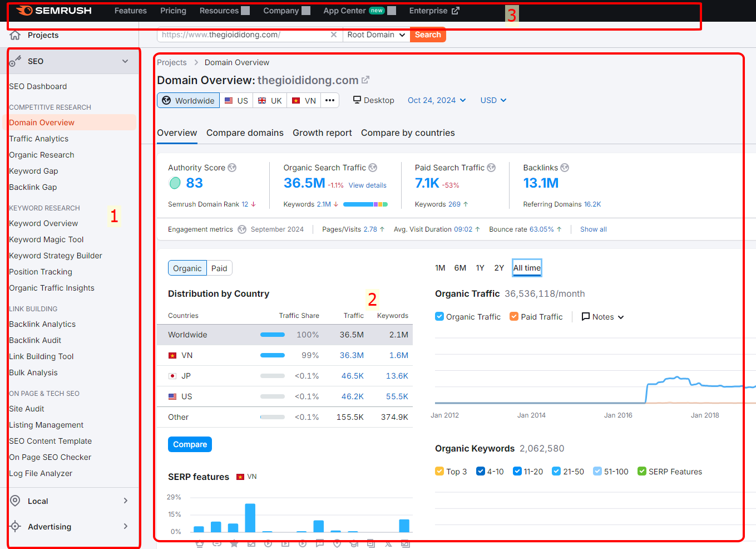Toggle 4-10 keywords checkbox
Image resolution: width=756 pixels, height=549 pixels.
481,471
